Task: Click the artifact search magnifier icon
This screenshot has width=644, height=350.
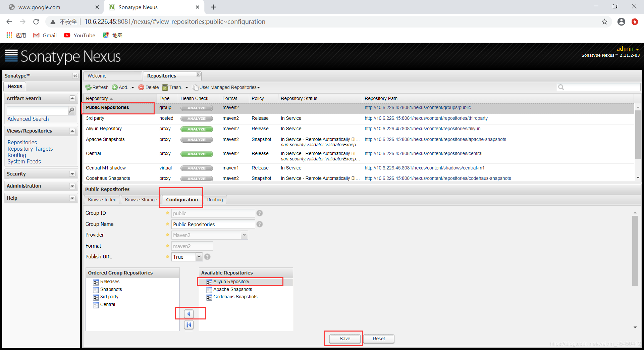Action: point(71,110)
